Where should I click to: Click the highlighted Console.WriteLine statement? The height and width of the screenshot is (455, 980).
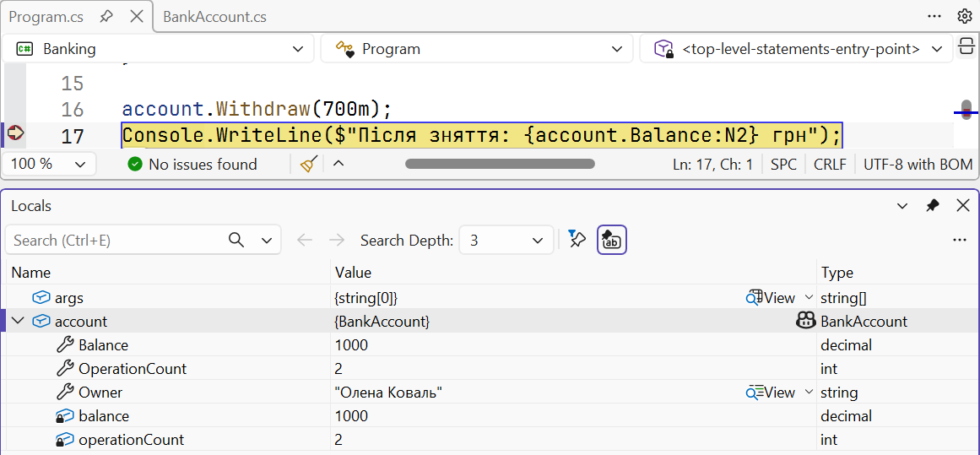click(x=482, y=136)
